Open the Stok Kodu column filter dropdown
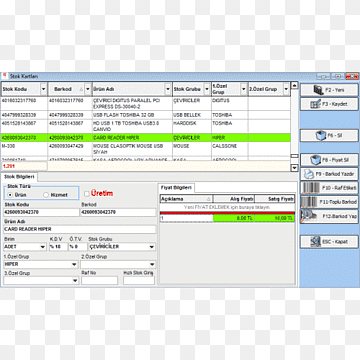The height and width of the screenshot is (360, 360). coord(43,89)
